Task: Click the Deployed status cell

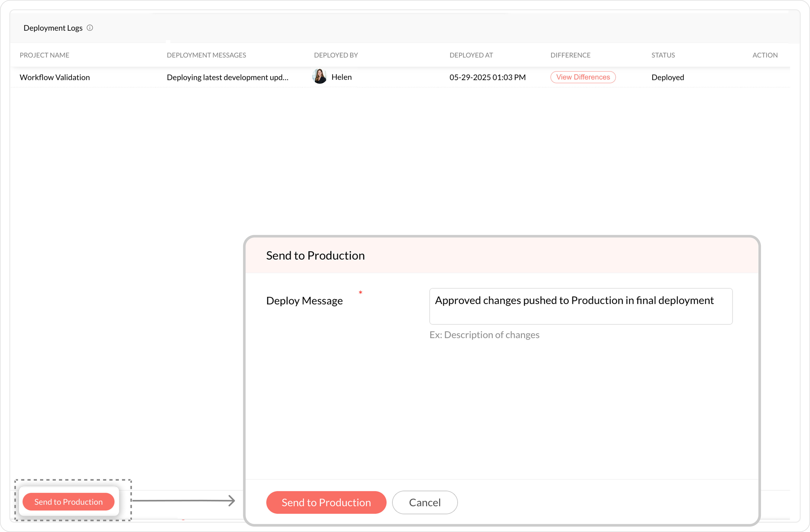Action: [667, 77]
